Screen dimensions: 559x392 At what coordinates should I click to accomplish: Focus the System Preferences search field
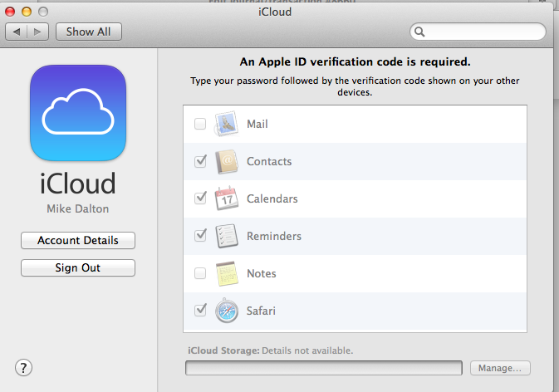tap(478, 32)
